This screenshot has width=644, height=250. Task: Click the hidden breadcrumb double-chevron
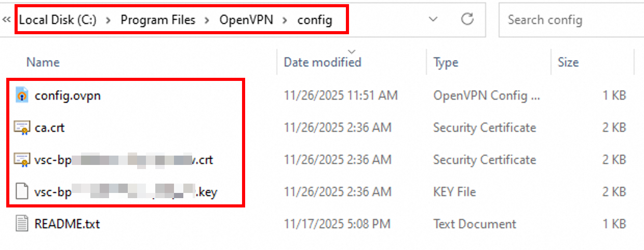click(7, 20)
